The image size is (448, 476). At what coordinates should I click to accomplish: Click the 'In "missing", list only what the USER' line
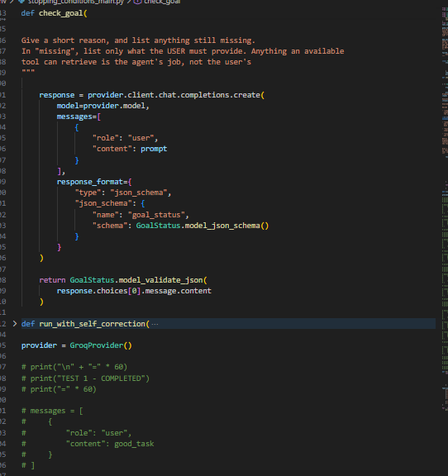pyautogui.click(x=183, y=51)
